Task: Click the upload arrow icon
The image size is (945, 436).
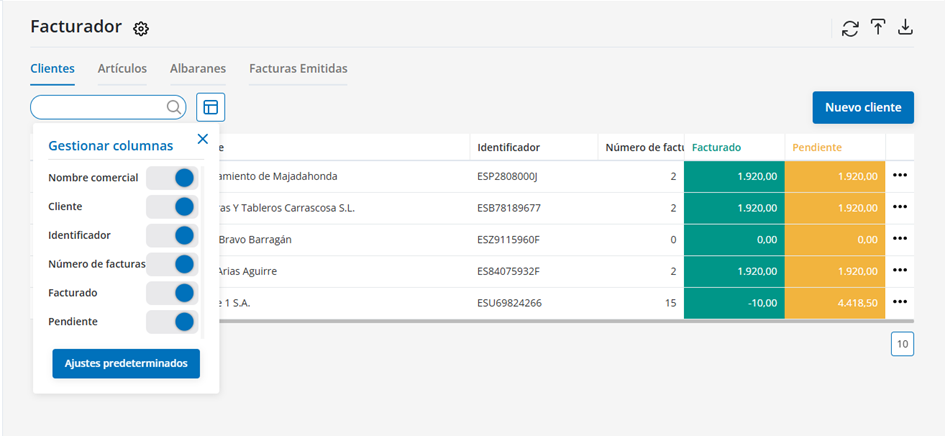Action: tap(878, 28)
